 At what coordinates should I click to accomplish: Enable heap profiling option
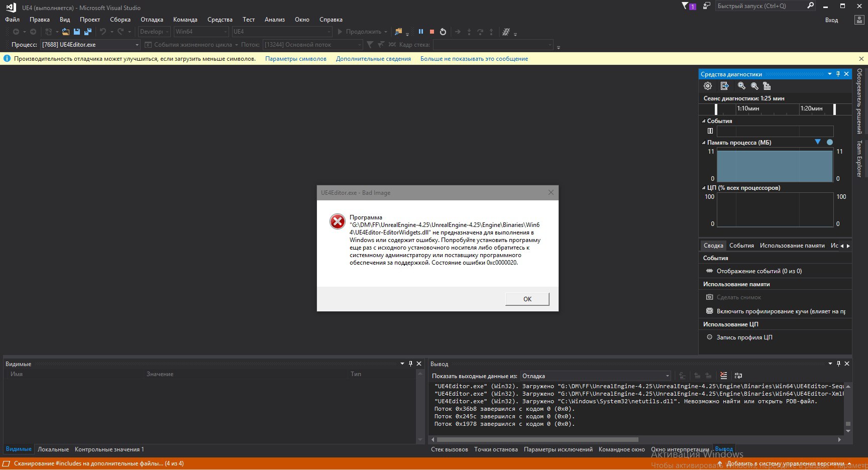pyautogui.click(x=781, y=311)
